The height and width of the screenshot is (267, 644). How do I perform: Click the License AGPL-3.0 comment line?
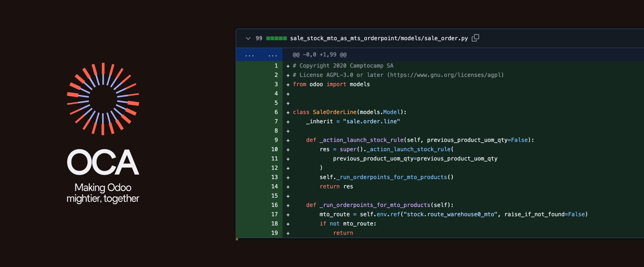398,75
